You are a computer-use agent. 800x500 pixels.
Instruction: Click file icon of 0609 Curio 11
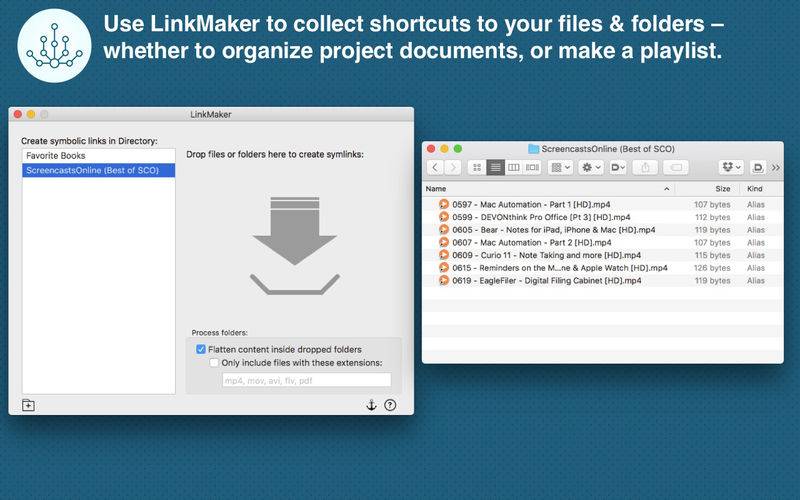pos(444,255)
